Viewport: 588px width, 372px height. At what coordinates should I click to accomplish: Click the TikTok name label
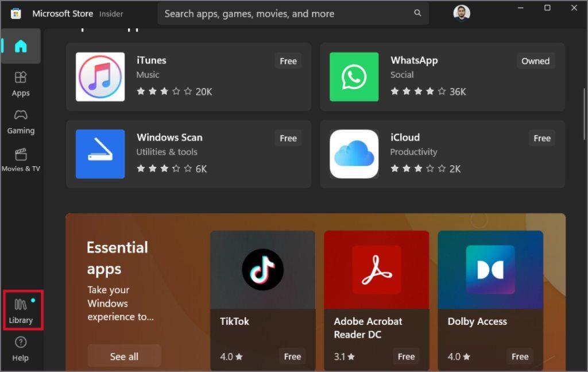234,321
